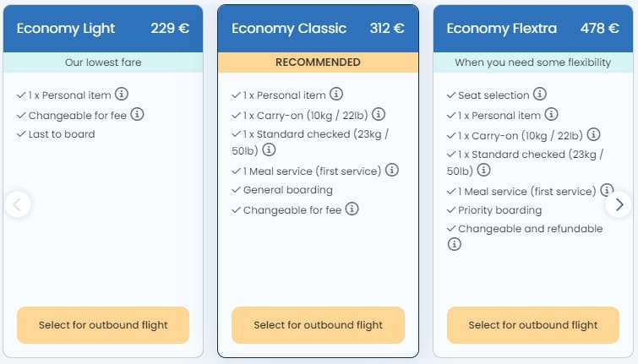The height and width of the screenshot is (364, 638).
Task: Click info icon for Economy Classic Personal item
Action: point(336,95)
